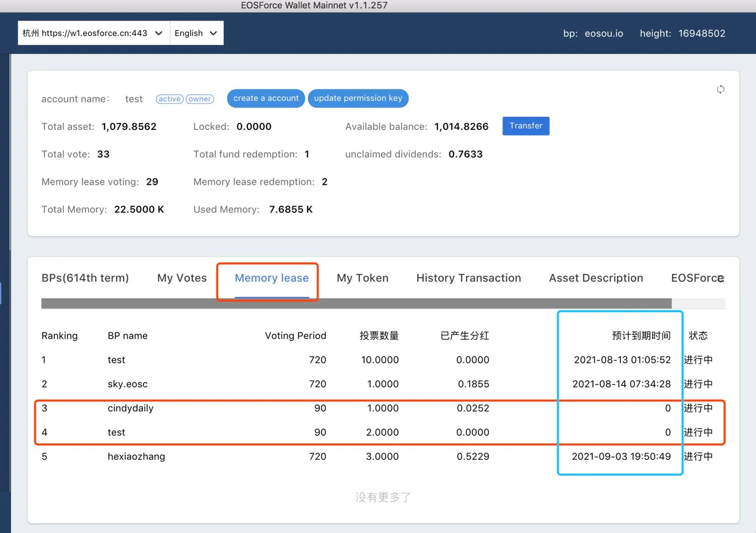The image size is (756, 533).
Task: Select the active permission tag
Action: point(170,99)
